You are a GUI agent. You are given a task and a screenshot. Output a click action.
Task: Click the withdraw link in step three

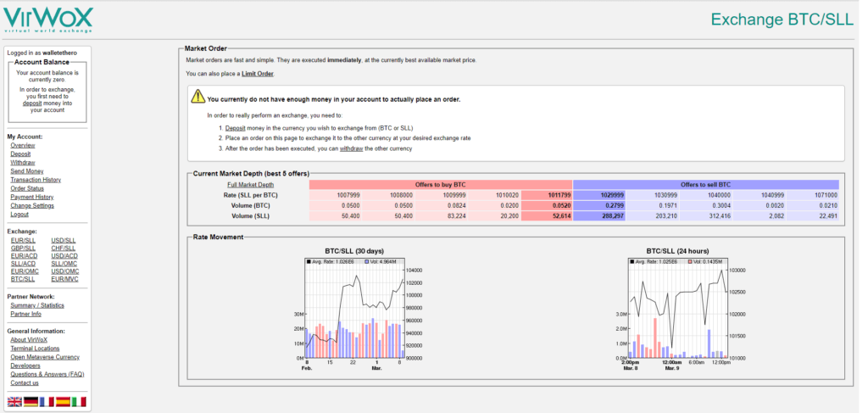(x=351, y=148)
